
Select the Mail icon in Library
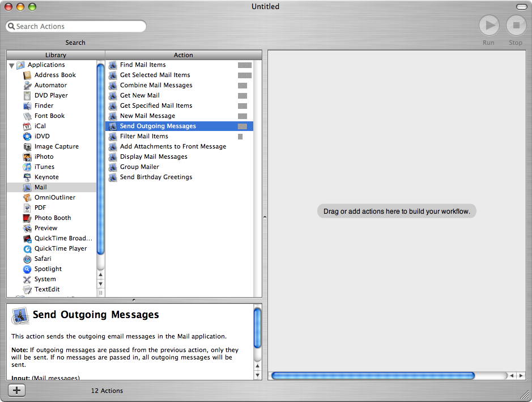27,187
